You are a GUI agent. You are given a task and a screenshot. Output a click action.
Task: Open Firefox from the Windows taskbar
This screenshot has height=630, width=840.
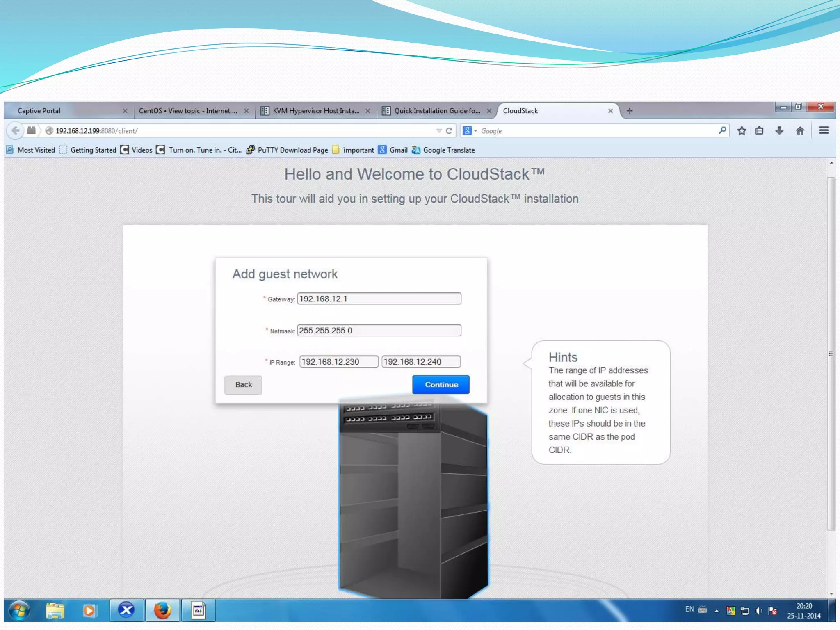(x=162, y=610)
